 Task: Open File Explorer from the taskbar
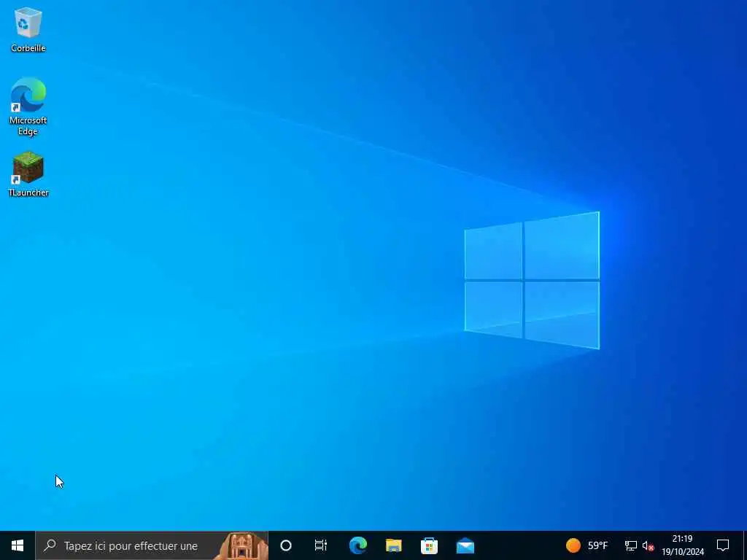pos(393,545)
